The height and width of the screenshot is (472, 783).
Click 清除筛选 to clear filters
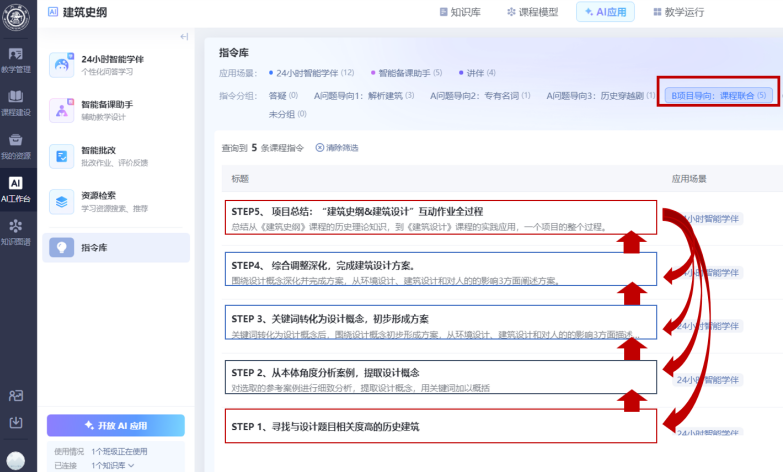(337, 148)
